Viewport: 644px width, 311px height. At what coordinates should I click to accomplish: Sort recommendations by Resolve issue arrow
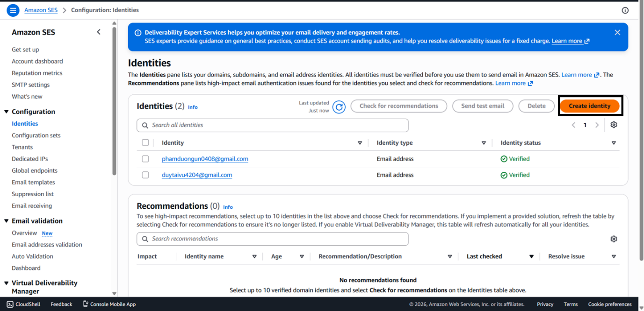pyautogui.click(x=614, y=256)
